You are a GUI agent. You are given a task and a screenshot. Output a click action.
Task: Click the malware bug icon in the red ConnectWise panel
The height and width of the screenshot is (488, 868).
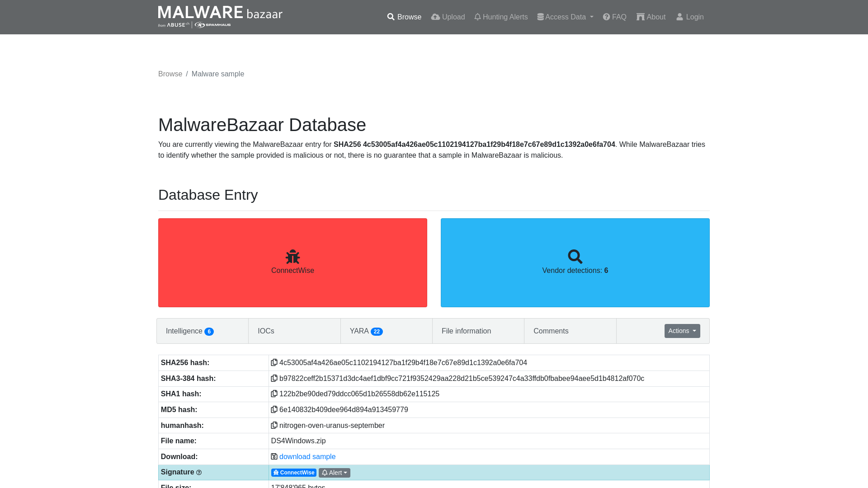(x=292, y=256)
